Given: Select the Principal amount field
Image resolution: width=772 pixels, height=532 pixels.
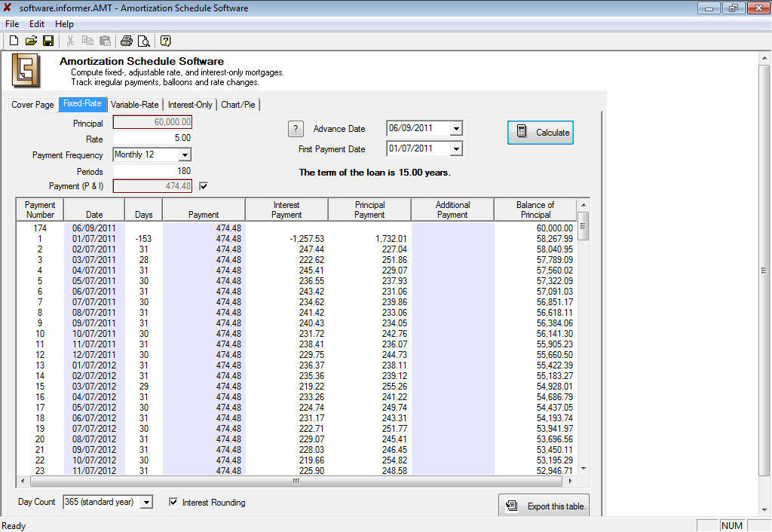Looking at the screenshot, I should click(152, 121).
